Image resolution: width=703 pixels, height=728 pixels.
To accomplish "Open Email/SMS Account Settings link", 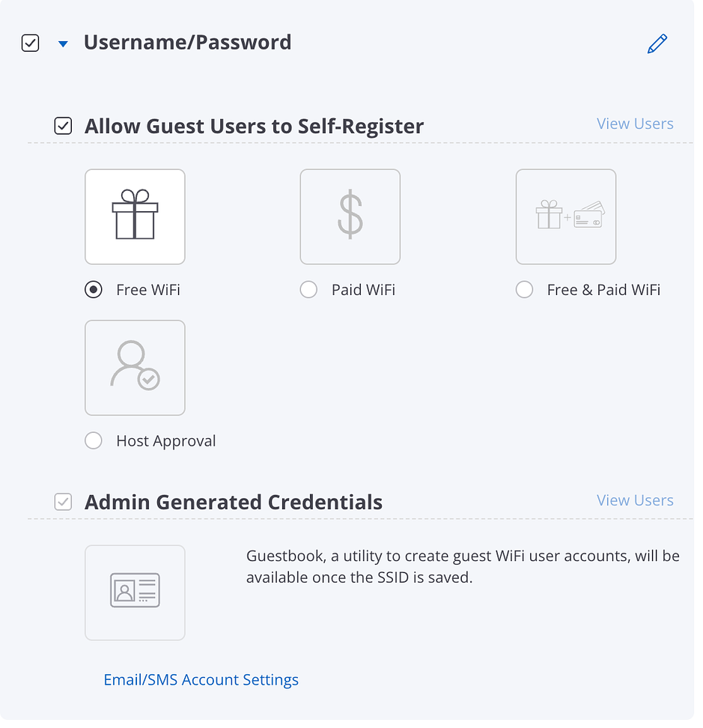I will tap(201, 680).
